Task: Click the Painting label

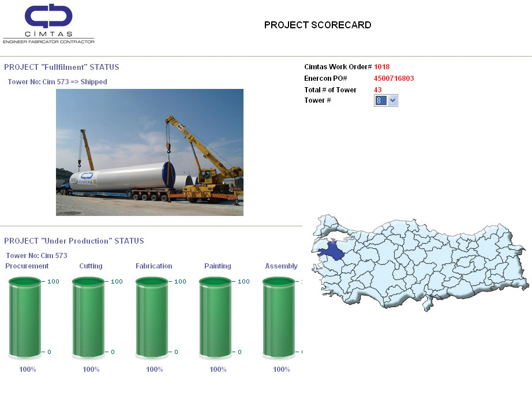Action: point(218,266)
